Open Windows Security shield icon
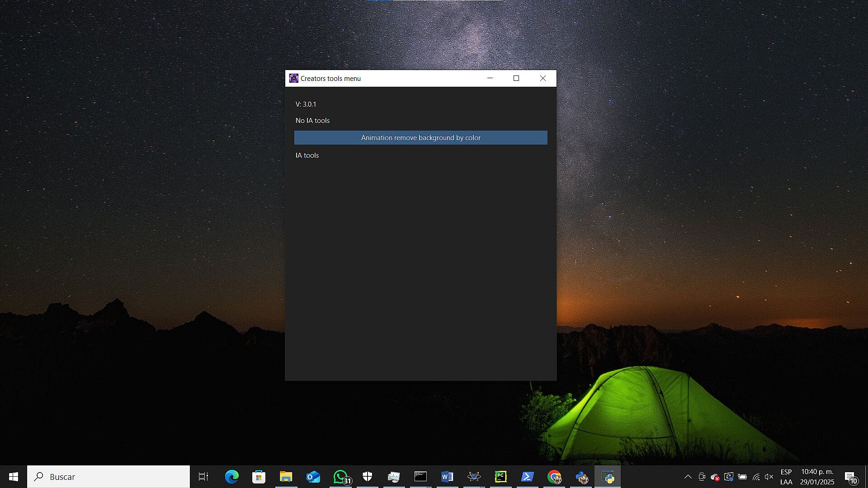This screenshot has width=868, height=488. coord(367,477)
